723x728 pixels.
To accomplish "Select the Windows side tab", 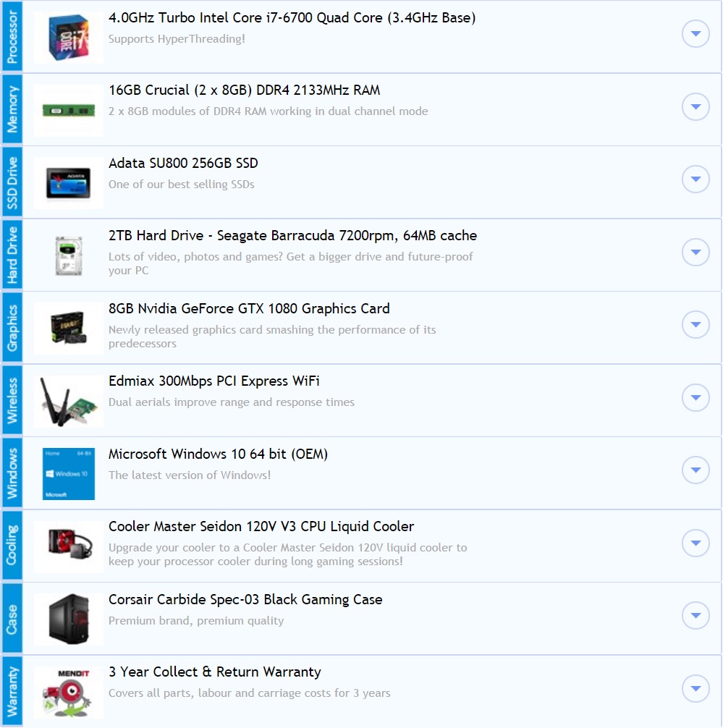I will pyautogui.click(x=12, y=473).
